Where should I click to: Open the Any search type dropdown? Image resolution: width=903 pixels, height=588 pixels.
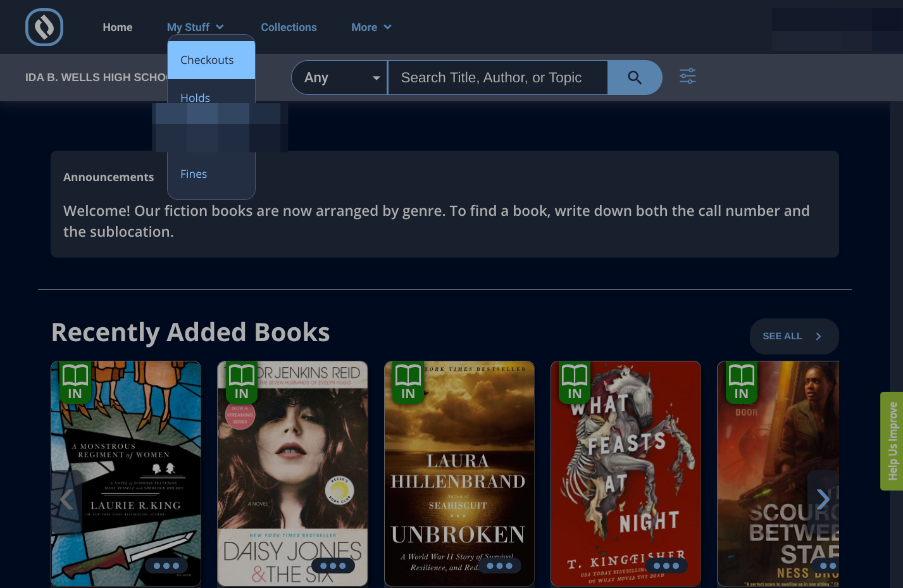click(x=340, y=78)
